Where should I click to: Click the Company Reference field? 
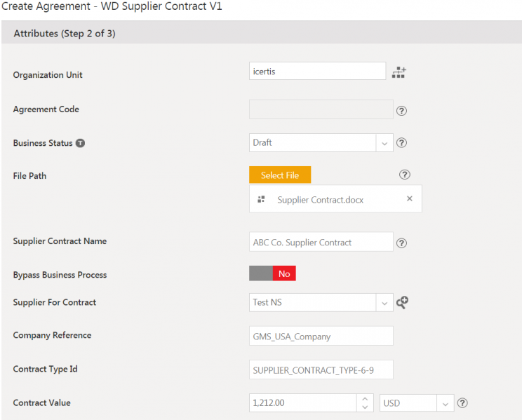321,336
